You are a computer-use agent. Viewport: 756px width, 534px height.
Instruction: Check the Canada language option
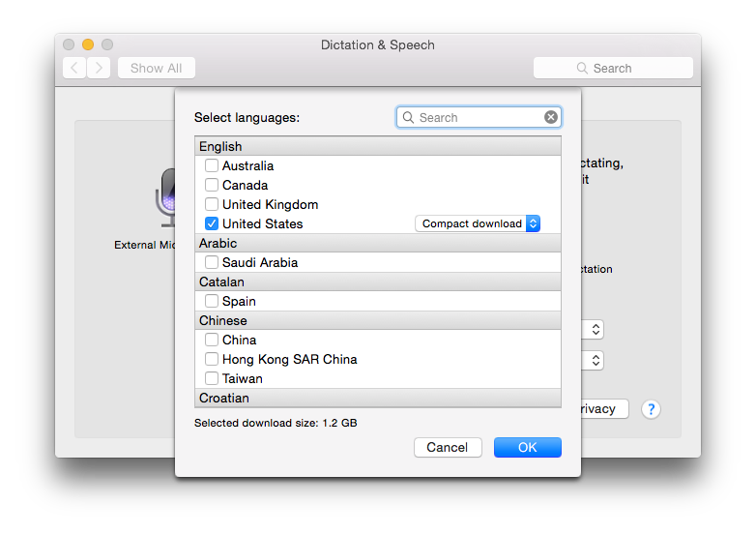click(212, 185)
